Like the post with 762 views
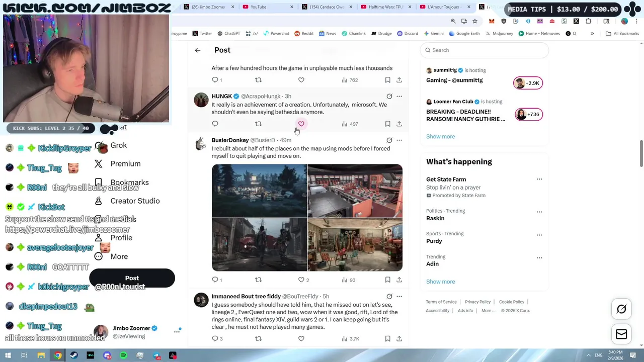The width and height of the screenshot is (644, 362). [301, 80]
